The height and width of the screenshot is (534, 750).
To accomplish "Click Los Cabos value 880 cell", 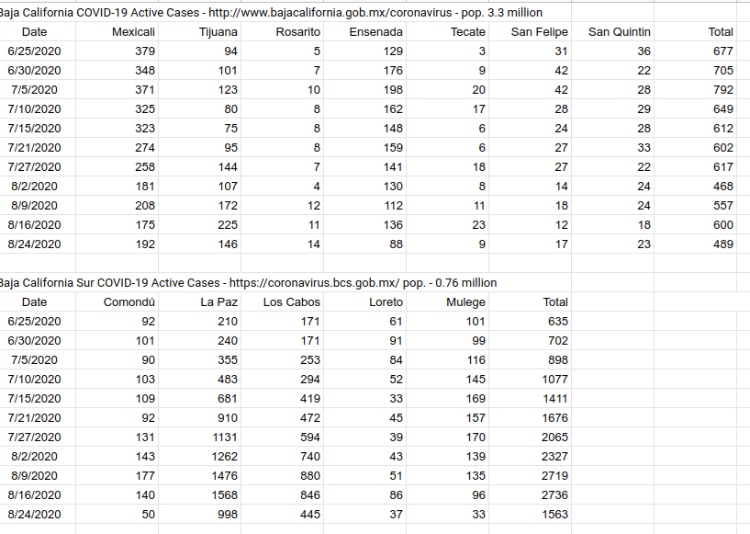I will (x=282, y=476).
